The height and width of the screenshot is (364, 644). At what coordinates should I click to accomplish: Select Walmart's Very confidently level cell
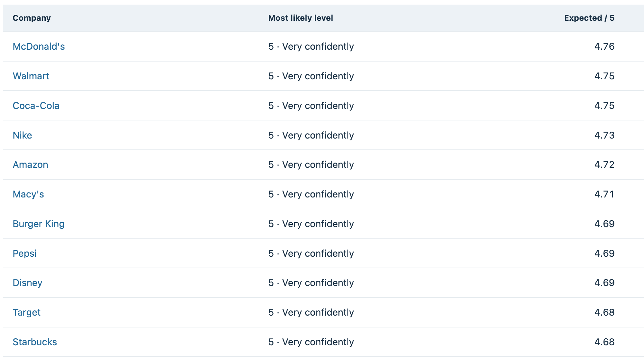point(311,76)
